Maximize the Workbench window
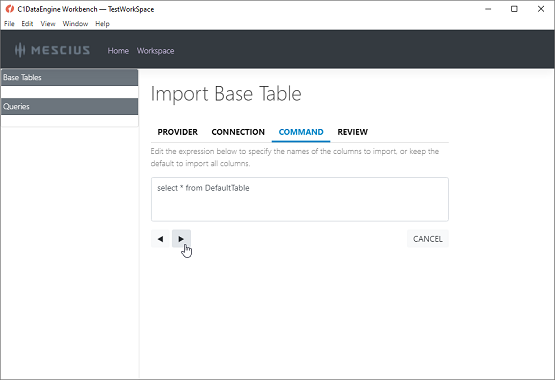 coord(514,9)
